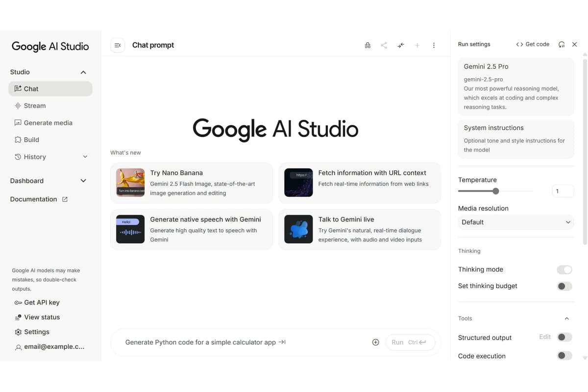Click the Run button
588x392 pixels.
(x=410, y=343)
